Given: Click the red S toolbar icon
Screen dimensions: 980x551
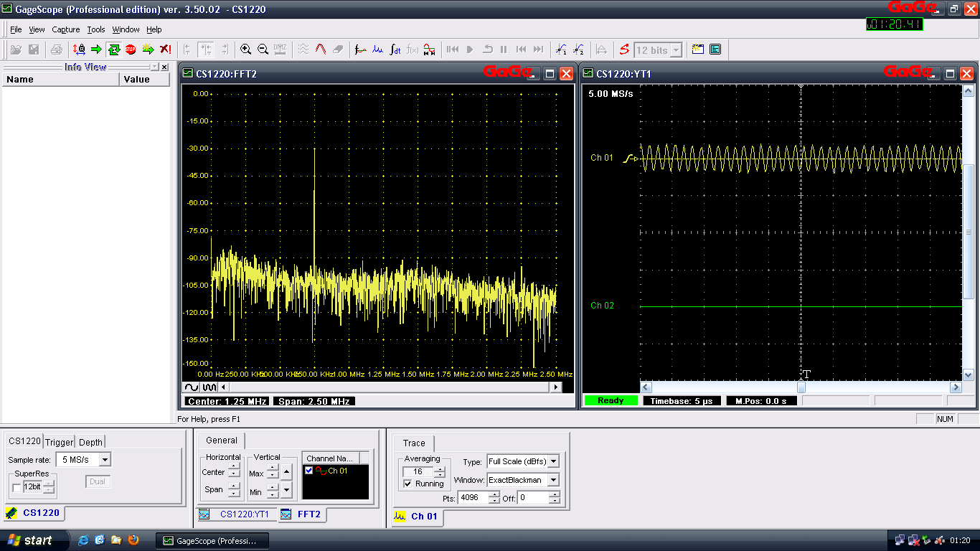Looking at the screenshot, I should pyautogui.click(x=624, y=50).
